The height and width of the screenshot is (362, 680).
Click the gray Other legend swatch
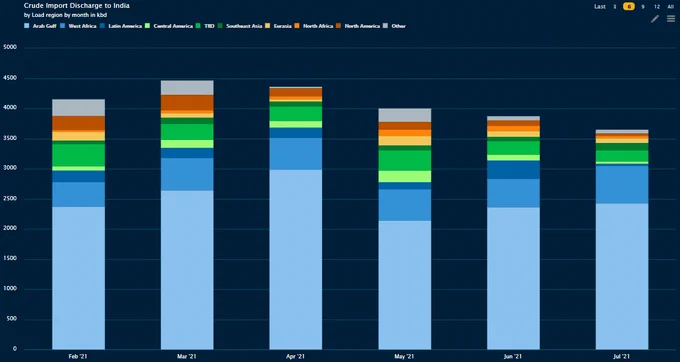click(x=386, y=26)
